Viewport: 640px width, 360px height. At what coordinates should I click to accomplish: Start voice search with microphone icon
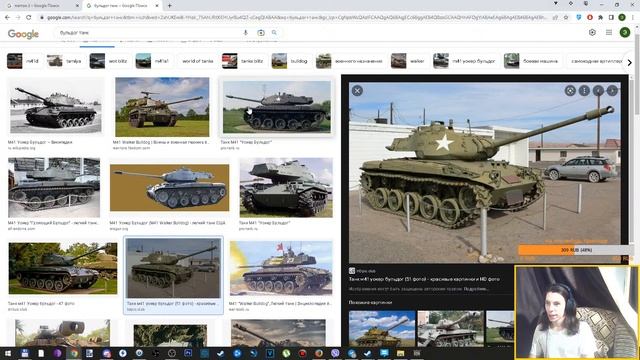point(245,33)
